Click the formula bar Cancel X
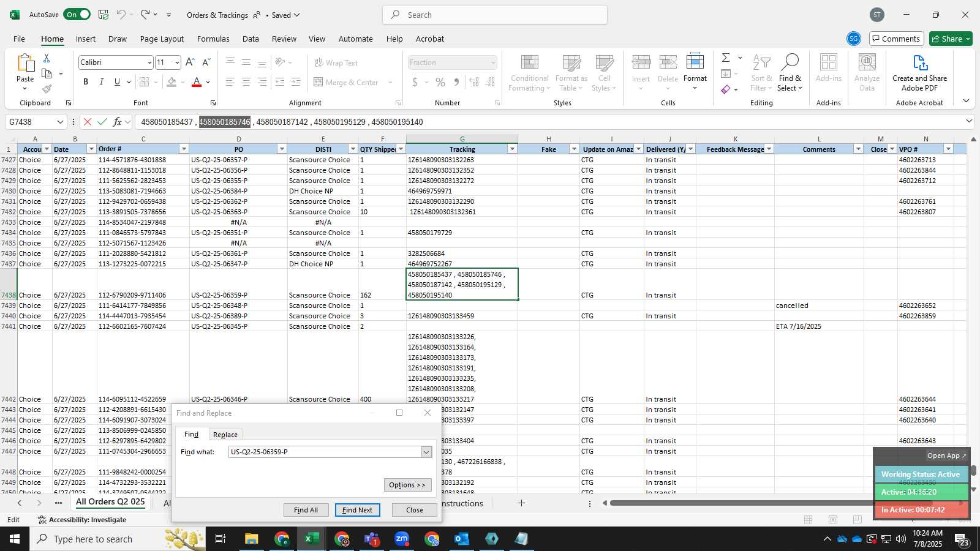The image size is (980, 551). coord(88,122)
